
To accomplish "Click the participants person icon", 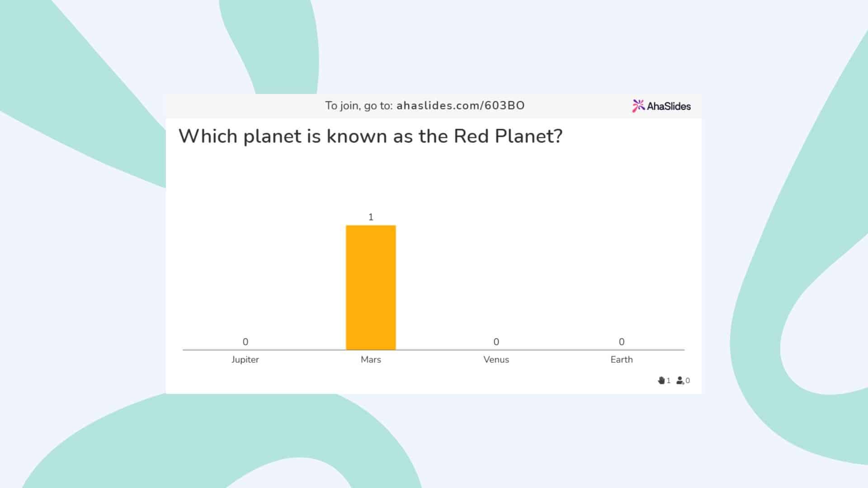I will [680, 380].
